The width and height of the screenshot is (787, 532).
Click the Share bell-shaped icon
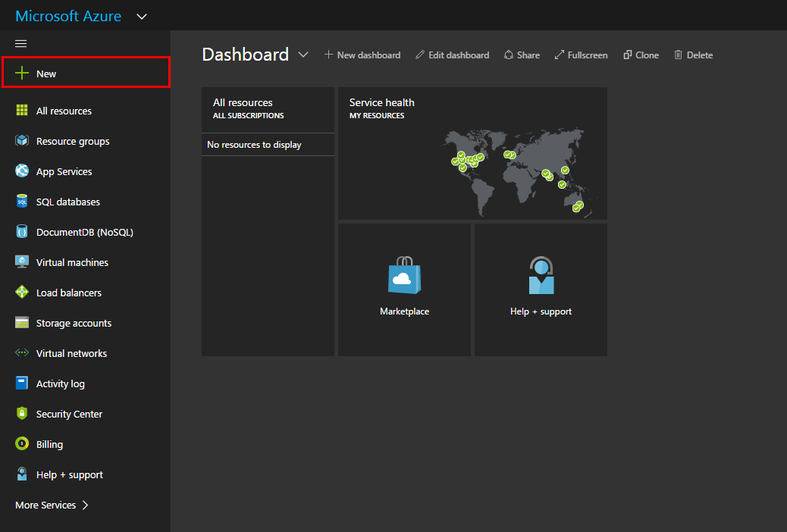509,55
